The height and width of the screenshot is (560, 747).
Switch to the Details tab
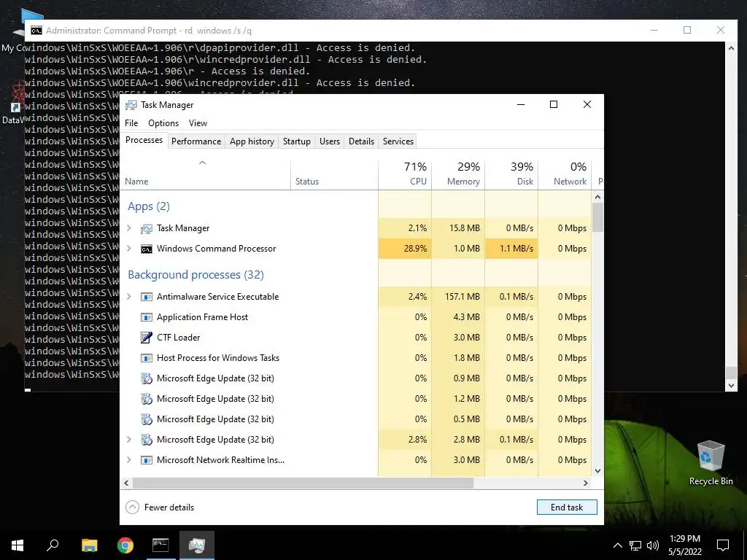361,141
